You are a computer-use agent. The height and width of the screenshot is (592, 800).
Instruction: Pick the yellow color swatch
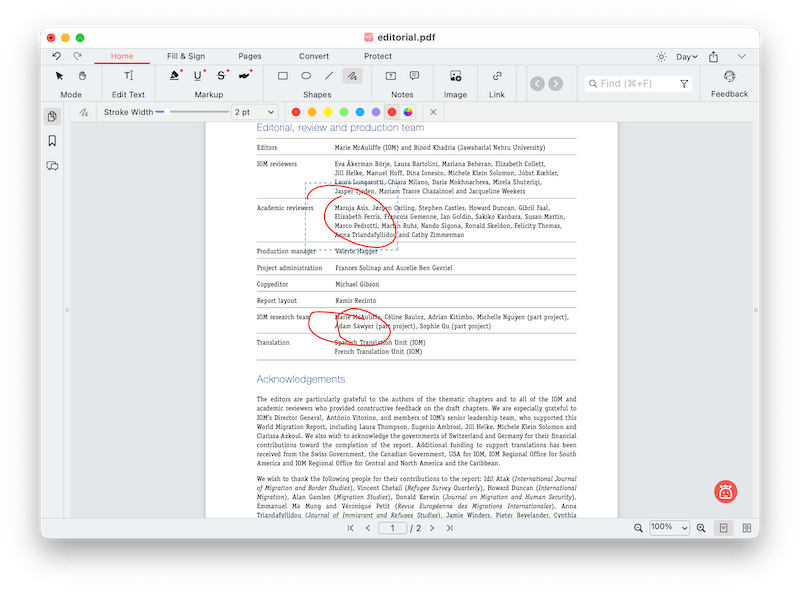[x=328, y=112]
